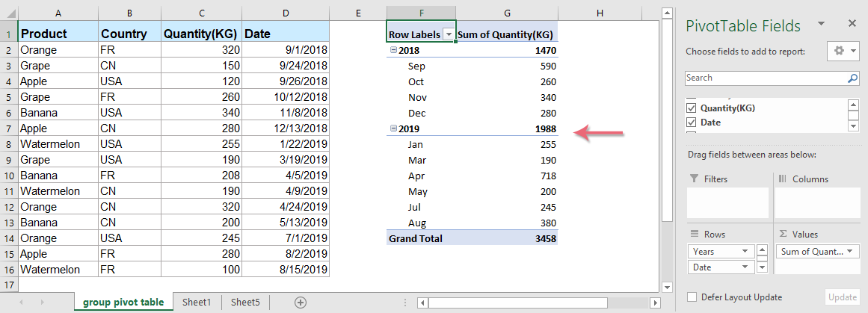Open the Row Labels filter dropdown
Viewport: 868px width, 313px height.
449,34
